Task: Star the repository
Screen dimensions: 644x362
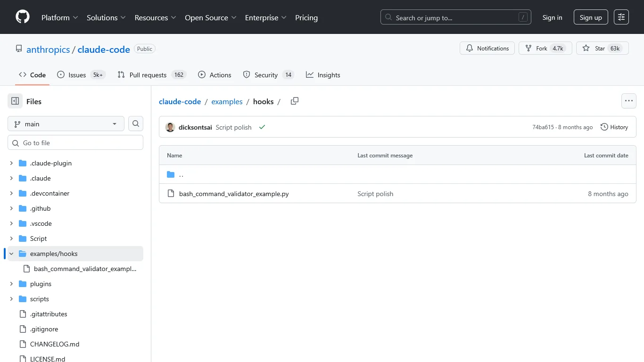Action: tap(603, 48)
